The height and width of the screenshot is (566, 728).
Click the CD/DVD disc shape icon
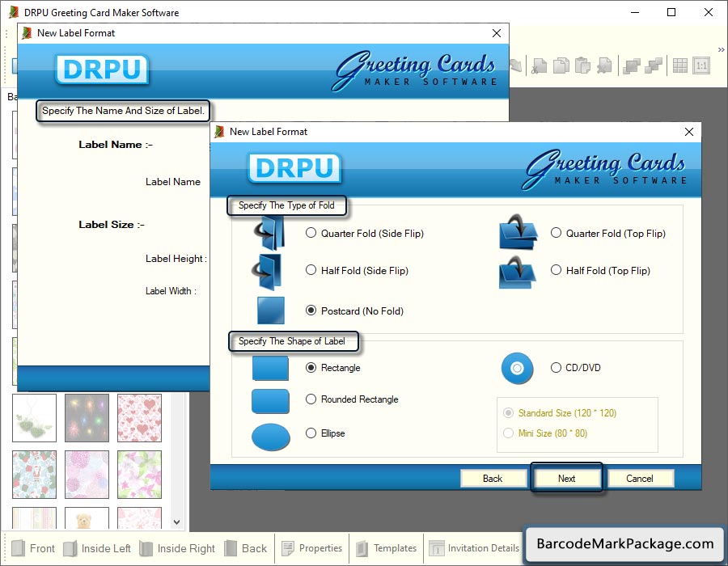517,369
